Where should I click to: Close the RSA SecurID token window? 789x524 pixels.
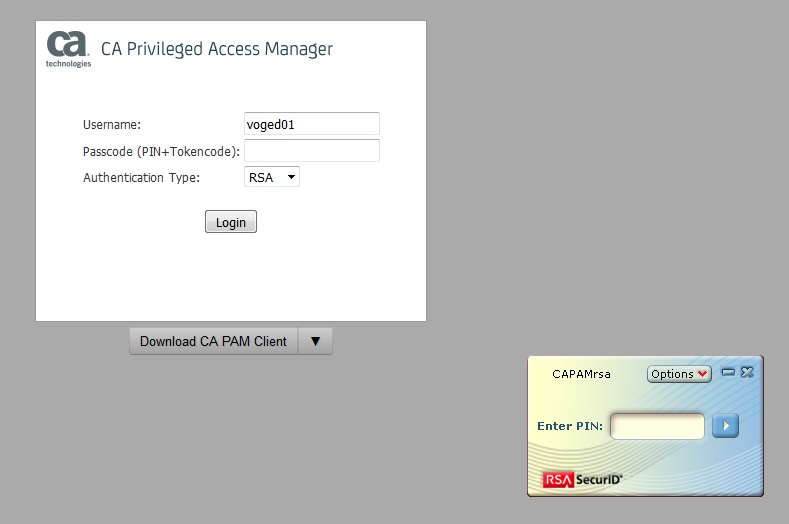click(747, 372)
